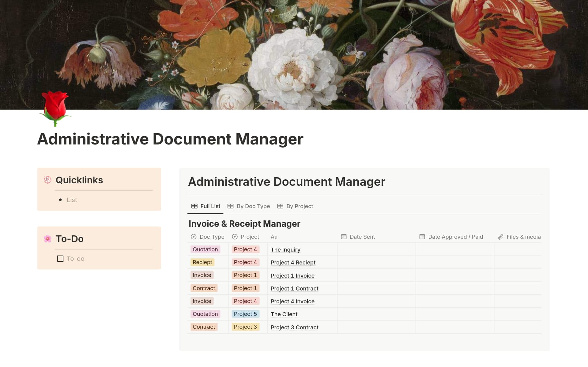Check the To-do checkbox
Screen dimensions: 588x367
pos(60,259)
